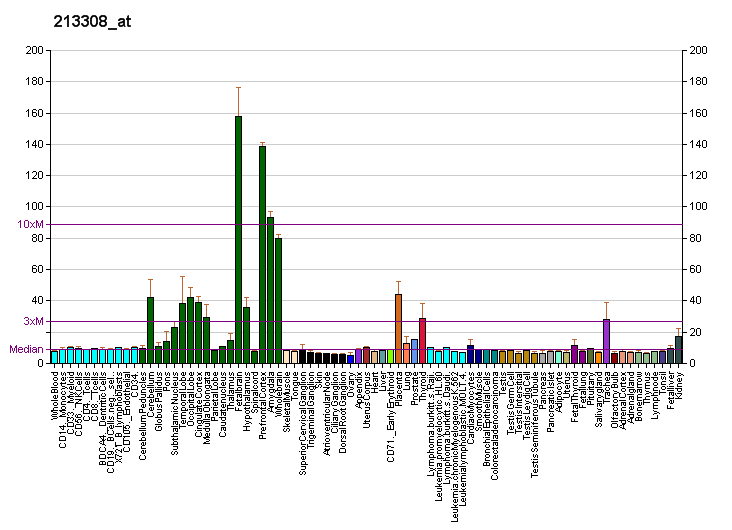Click the Median label on left axis
732x530 pixels.
coord(26,349)
